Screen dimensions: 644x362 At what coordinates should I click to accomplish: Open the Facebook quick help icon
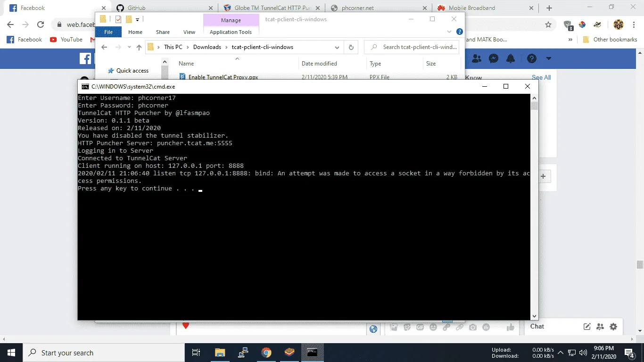point(532,58)
